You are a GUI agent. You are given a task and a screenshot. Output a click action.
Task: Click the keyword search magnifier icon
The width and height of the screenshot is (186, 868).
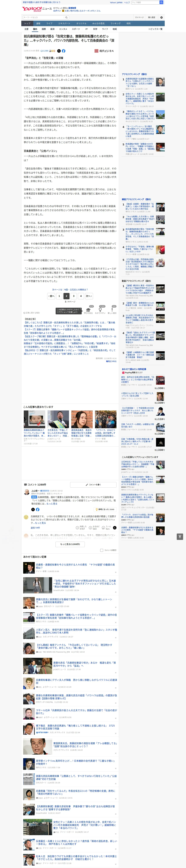pos(66,18)
